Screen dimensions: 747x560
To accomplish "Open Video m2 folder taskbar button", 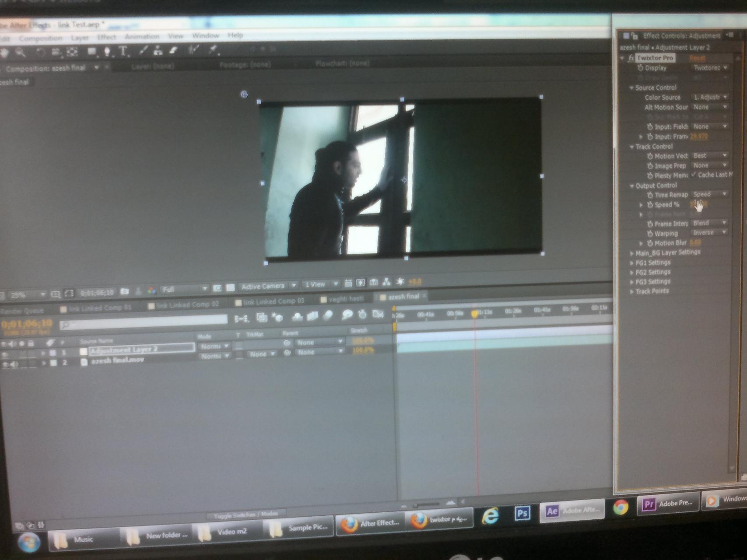I will [228, 532].
